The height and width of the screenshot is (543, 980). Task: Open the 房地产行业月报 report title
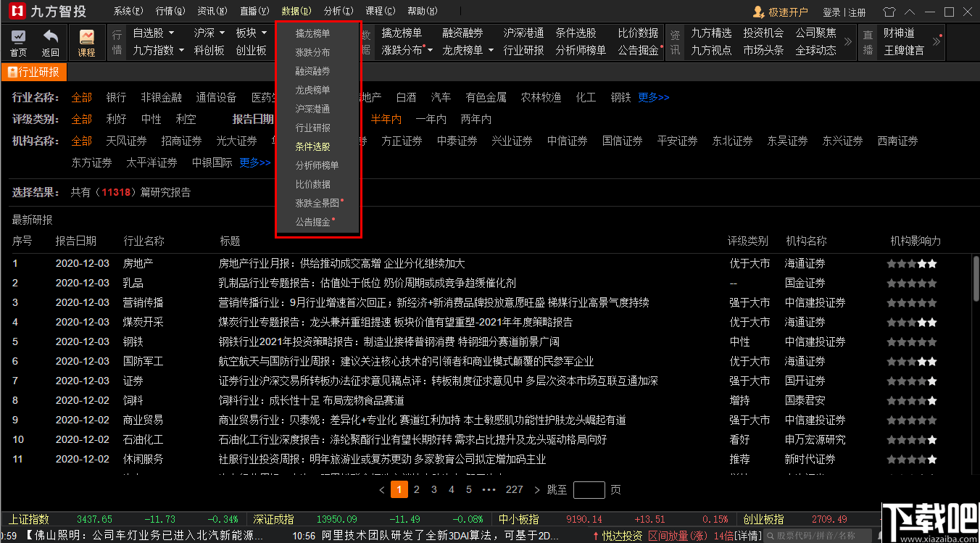coord(341,263)
